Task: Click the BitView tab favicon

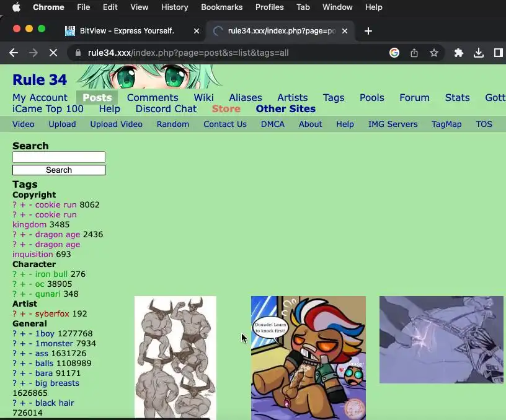Action: pyautogui.click(x=70, y=31)
